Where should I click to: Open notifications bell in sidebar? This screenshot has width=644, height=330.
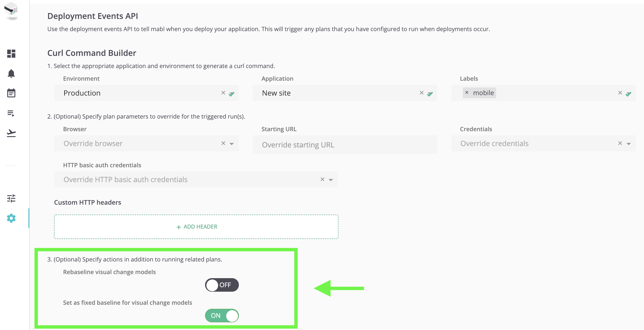(11, 73)
